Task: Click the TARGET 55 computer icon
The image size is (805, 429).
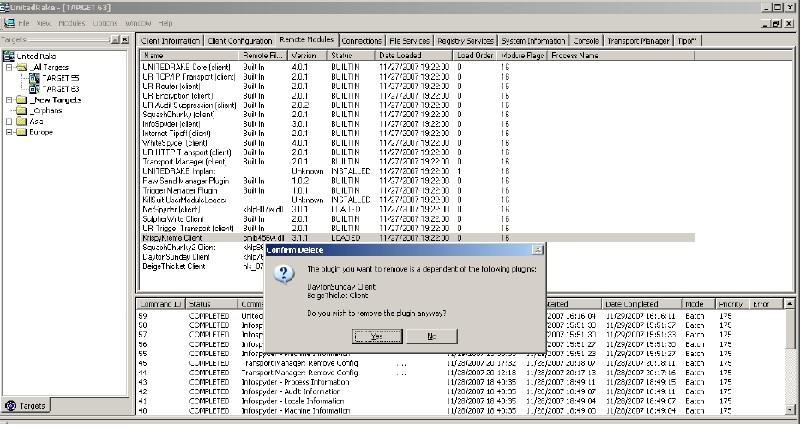Action: (34, 78)
